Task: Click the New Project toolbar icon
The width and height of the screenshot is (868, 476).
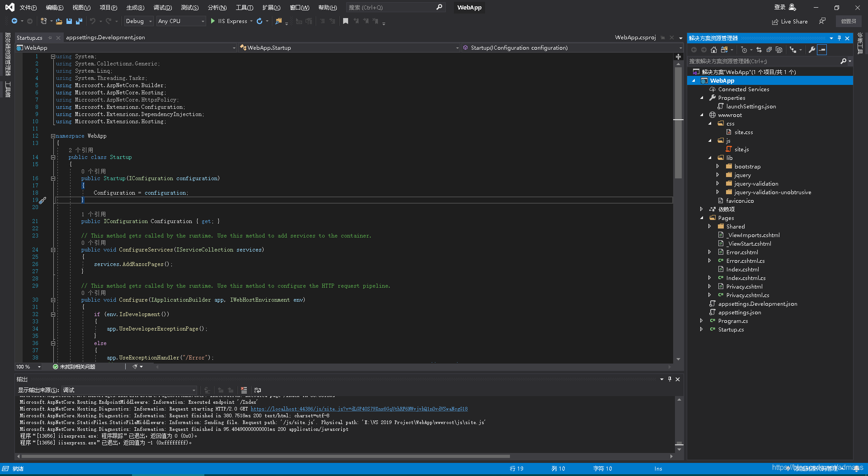Action: (43, 21)
